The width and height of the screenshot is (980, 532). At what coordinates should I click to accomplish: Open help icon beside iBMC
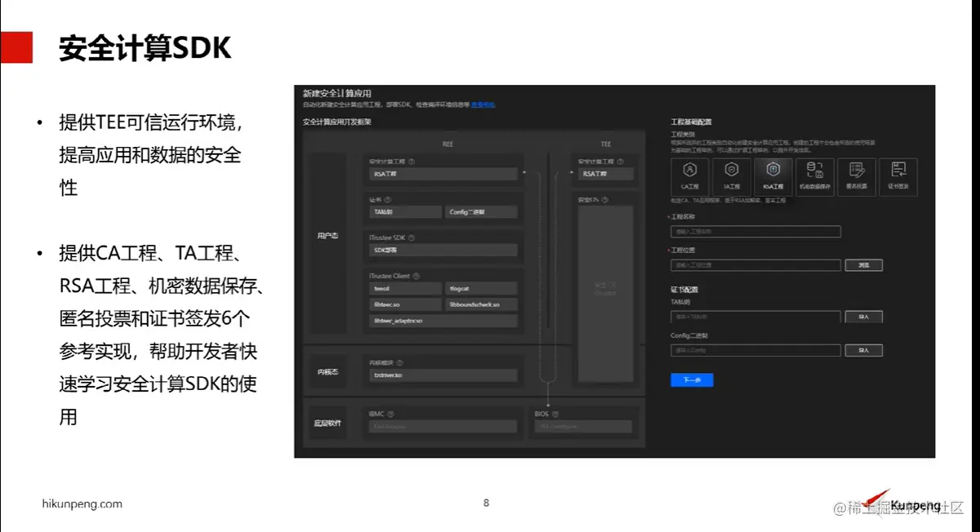point(392,414)
